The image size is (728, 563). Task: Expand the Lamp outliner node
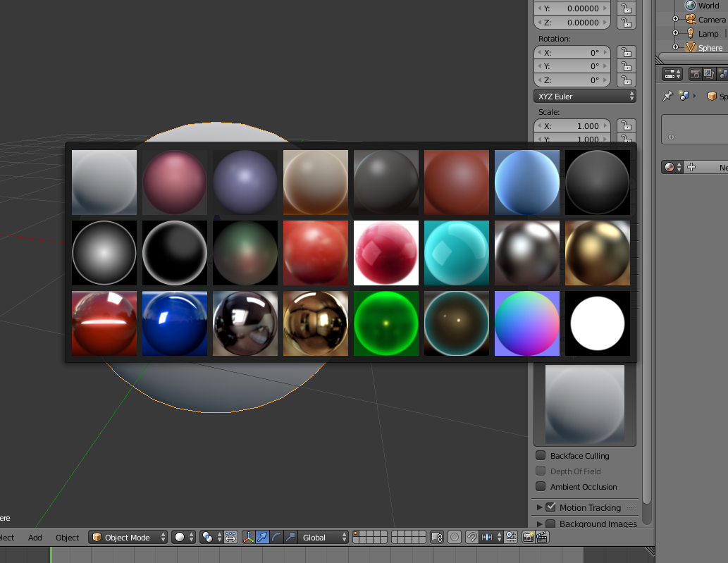point(676,33)
